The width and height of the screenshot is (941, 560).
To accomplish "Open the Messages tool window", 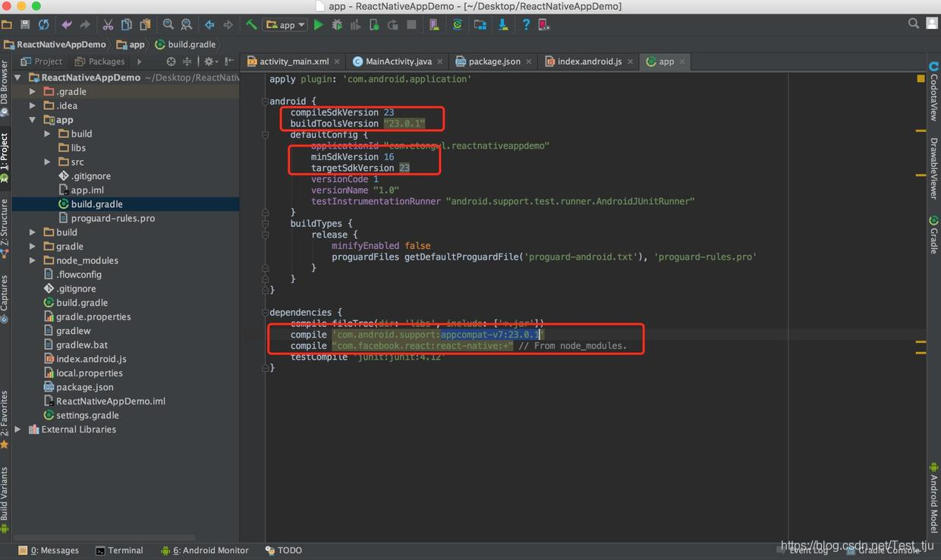I will pos(49,550).
